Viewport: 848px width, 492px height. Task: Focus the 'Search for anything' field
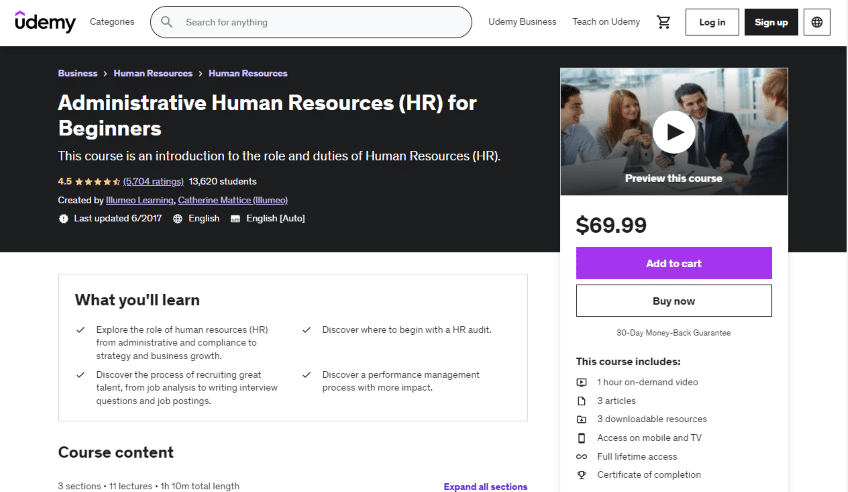point(311,22)
